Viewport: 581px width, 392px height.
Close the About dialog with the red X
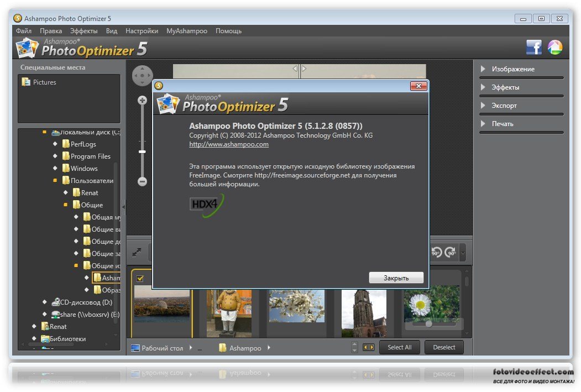pyautogui.click(x=418, y=86)
